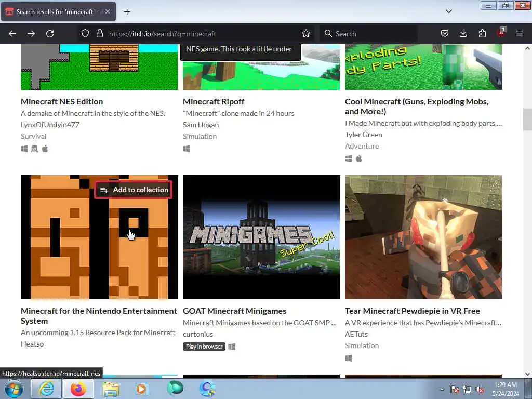
Task: Open the tracking protection shield icon
Action: (x=85, y=34)
